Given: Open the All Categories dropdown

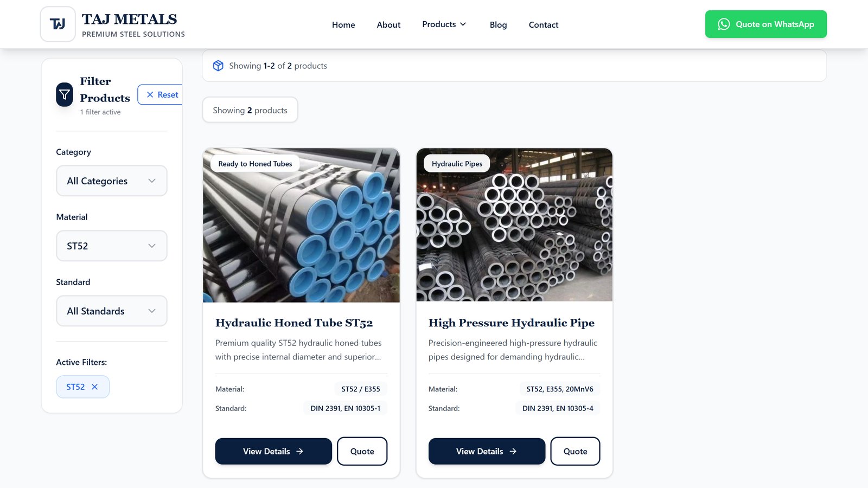Looking at the screenshot, I should (112, 181).
